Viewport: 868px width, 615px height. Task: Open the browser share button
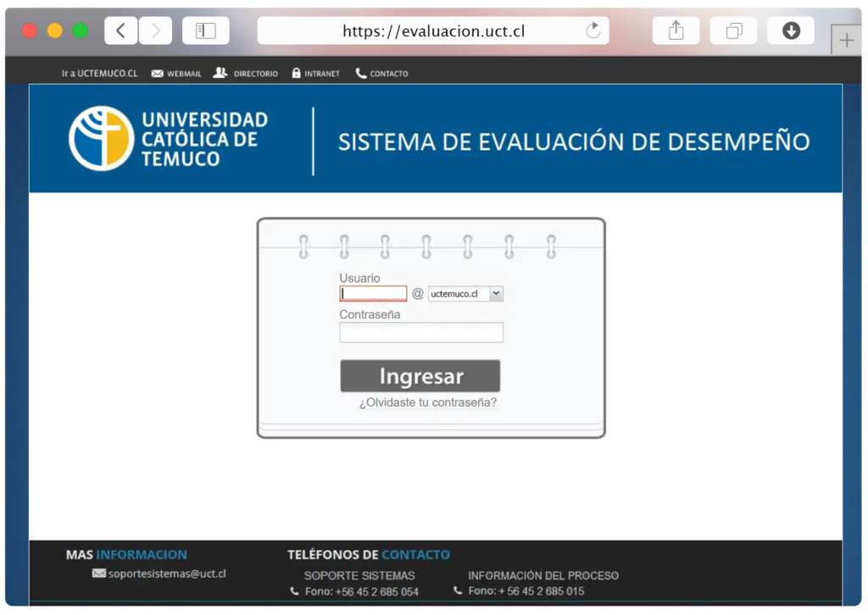(x=676, y=30)
